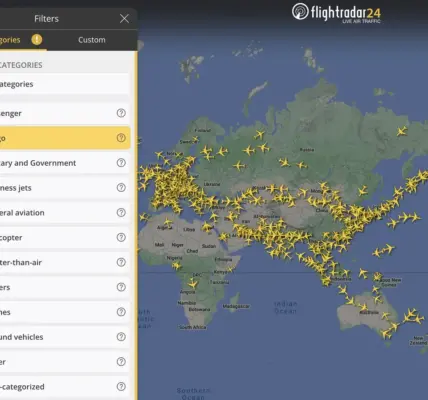This screenshot has height=400, width=428.
Task: Open help icon for Passenger category
Action: pos(121,113)
